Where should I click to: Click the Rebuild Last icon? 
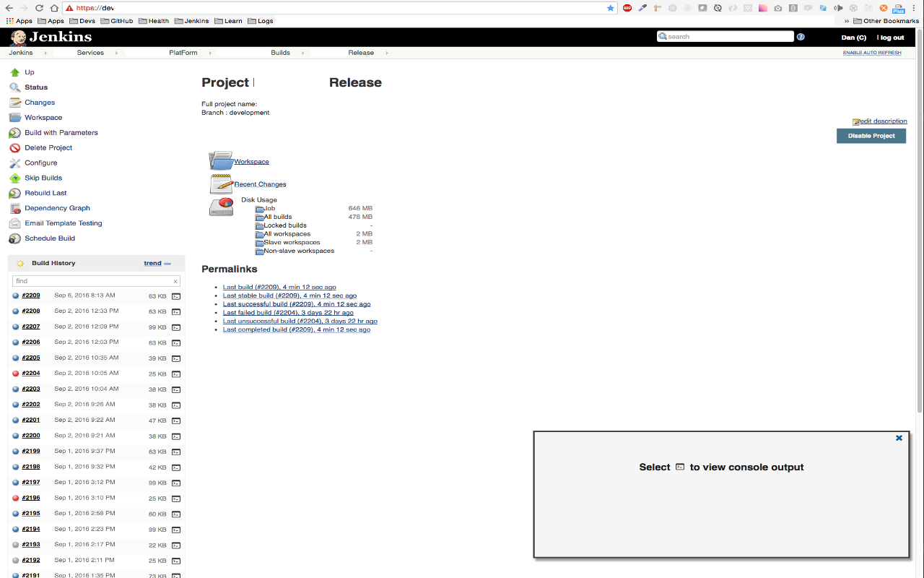14,193
